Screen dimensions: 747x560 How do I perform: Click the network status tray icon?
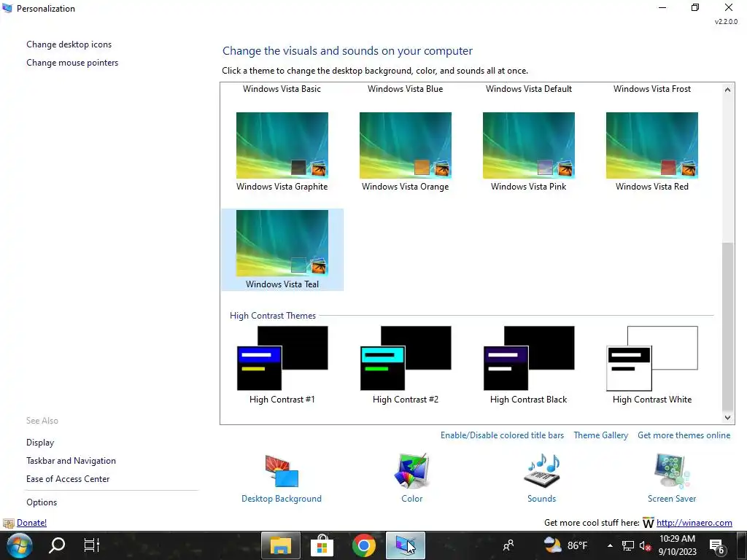(628, 545)
